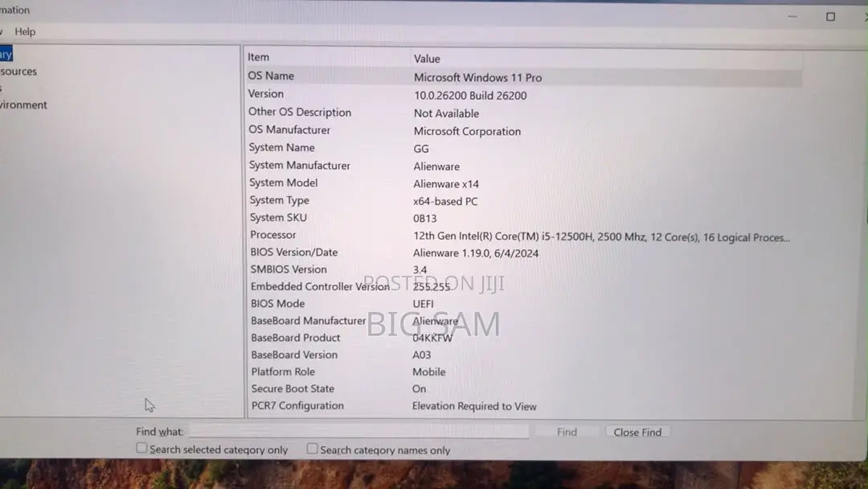
Task: Select Platform Role row label
Action: click(x=283, y=372)
